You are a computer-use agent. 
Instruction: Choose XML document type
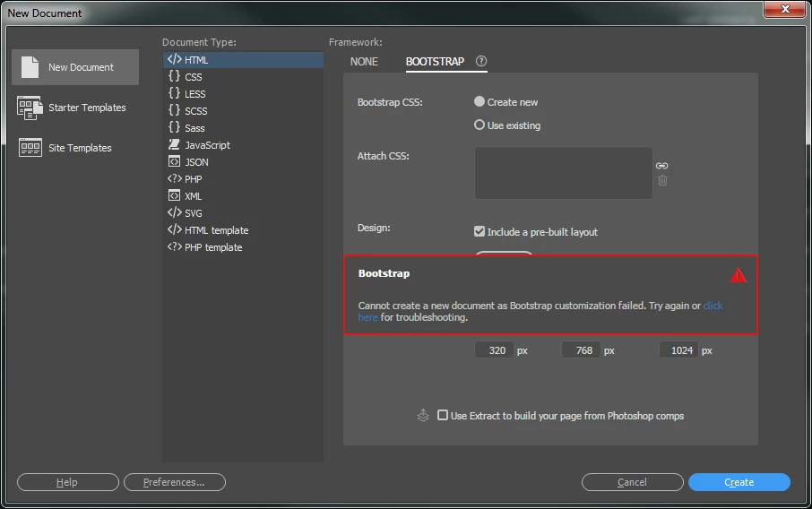point(243,197)
